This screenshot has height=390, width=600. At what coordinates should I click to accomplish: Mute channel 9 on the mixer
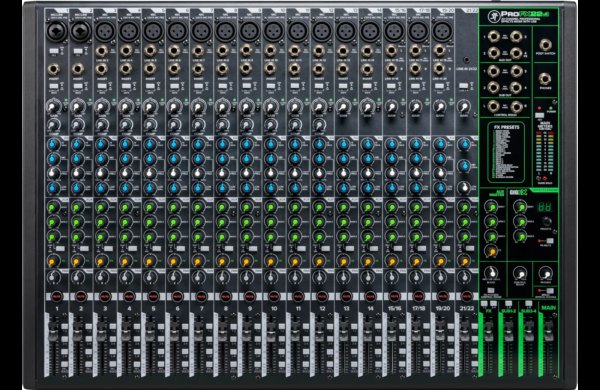[x=249, y=297]
